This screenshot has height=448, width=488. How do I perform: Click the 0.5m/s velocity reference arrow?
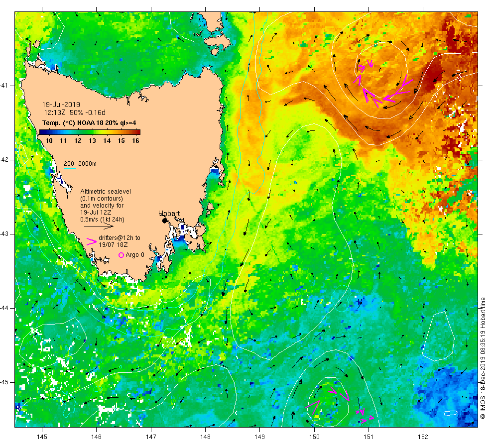[99, 226]
